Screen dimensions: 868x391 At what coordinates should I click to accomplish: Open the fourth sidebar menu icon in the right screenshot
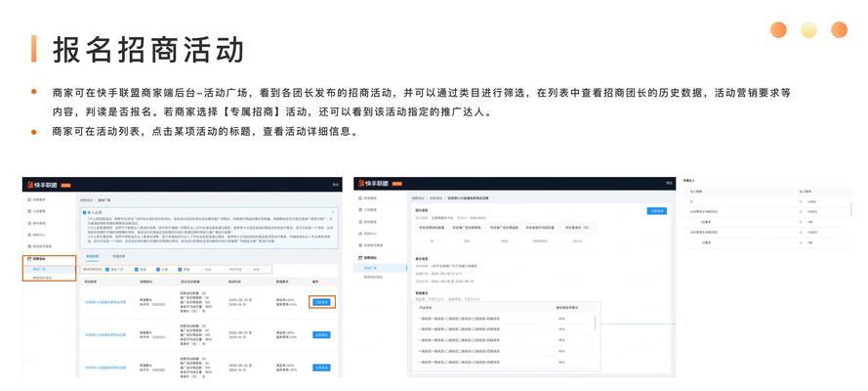tap(360, 234)
